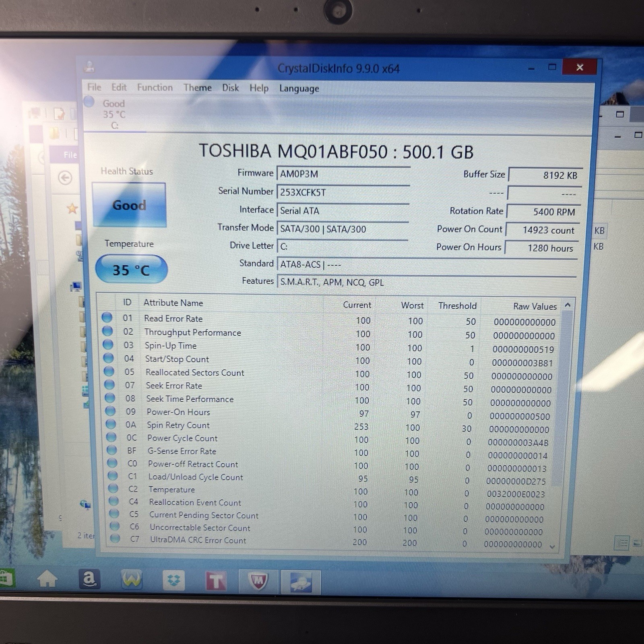Viewport: 644px width, 644px height.
Task: Click the status icon of Throughput Performance
Action: tap(107, 331)
